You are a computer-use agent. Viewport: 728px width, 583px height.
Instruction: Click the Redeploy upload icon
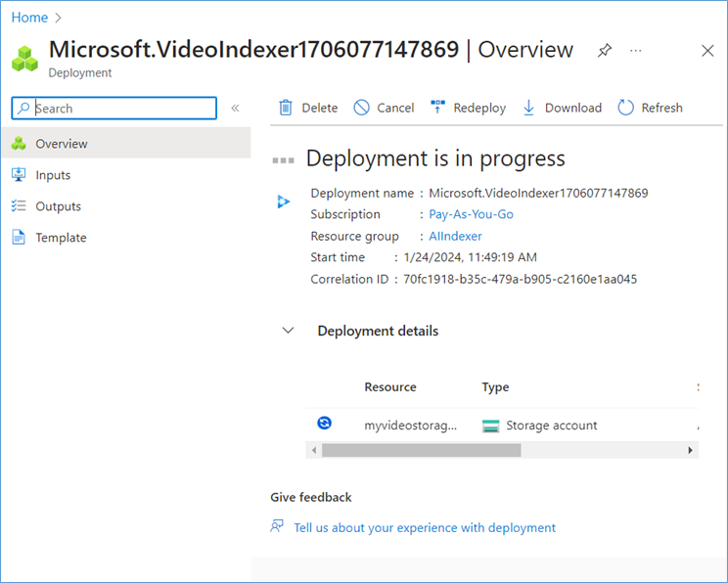coord(437,107)
